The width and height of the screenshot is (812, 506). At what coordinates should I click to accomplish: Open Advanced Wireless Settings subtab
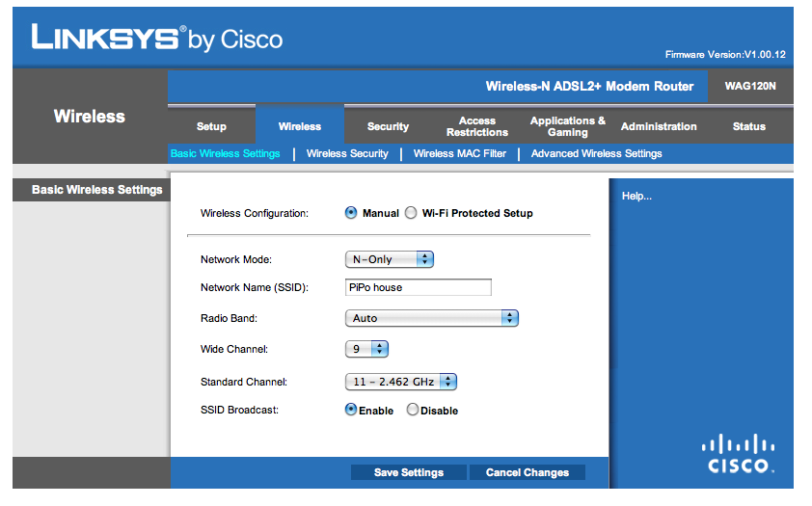(597, 153)
